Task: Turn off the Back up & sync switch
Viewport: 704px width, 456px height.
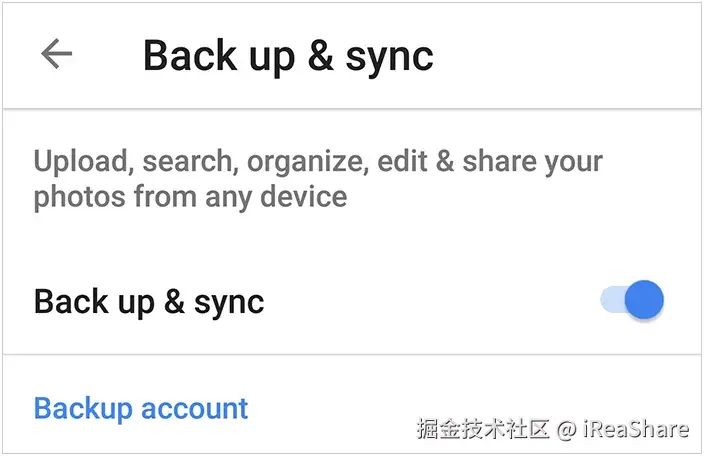Action: (632, 300)
